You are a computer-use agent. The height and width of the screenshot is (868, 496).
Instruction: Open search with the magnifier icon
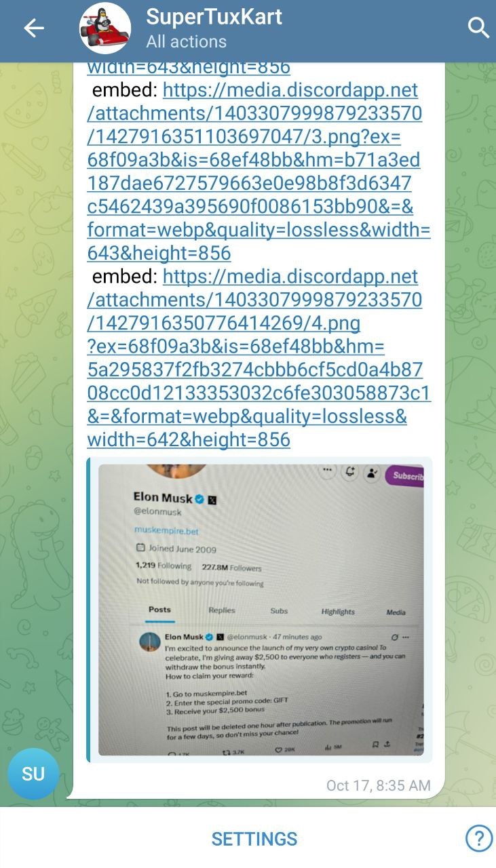[478, 28]
